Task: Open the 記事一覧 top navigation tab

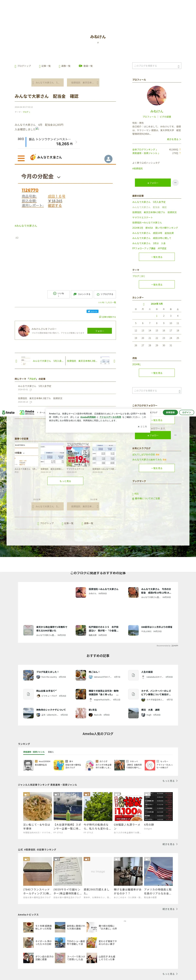Action: click(45, 66)
